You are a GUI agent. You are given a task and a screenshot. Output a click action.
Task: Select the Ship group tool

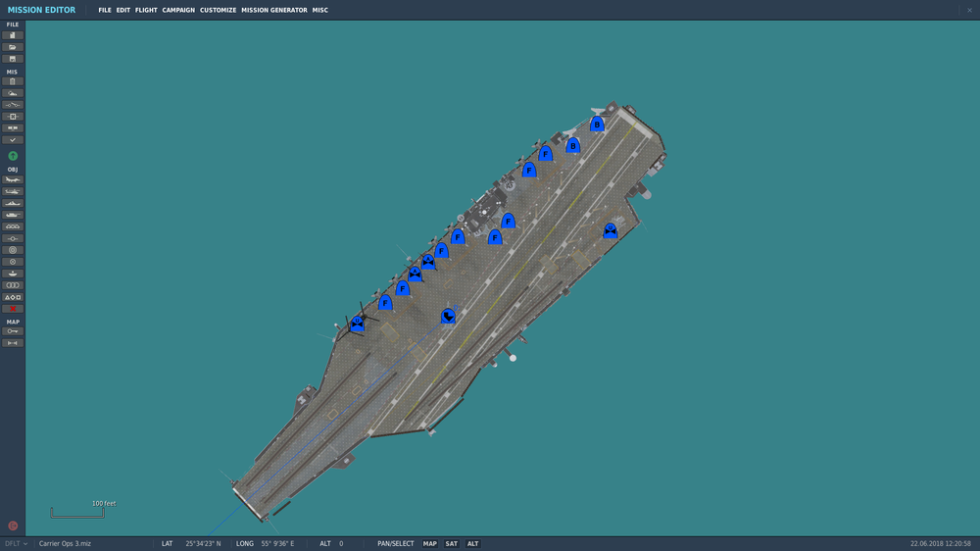point(13,203)
